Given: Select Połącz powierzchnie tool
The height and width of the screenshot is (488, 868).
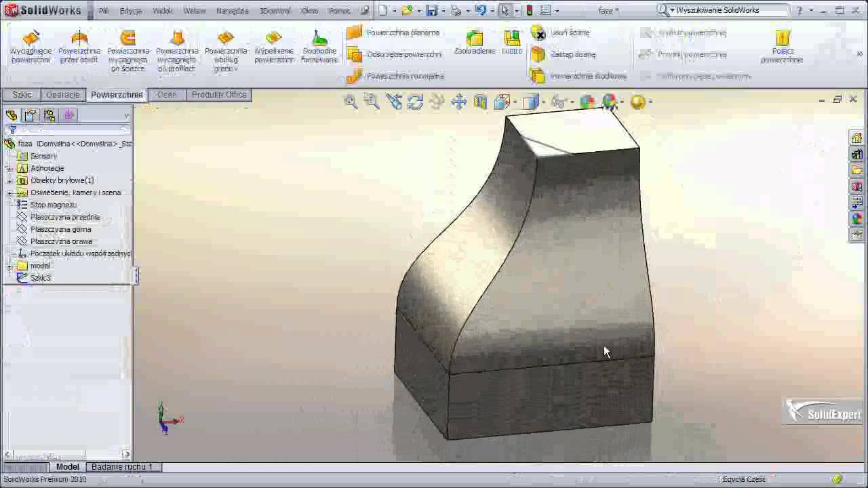Looking at the screenshot, I should pos(782,47).
